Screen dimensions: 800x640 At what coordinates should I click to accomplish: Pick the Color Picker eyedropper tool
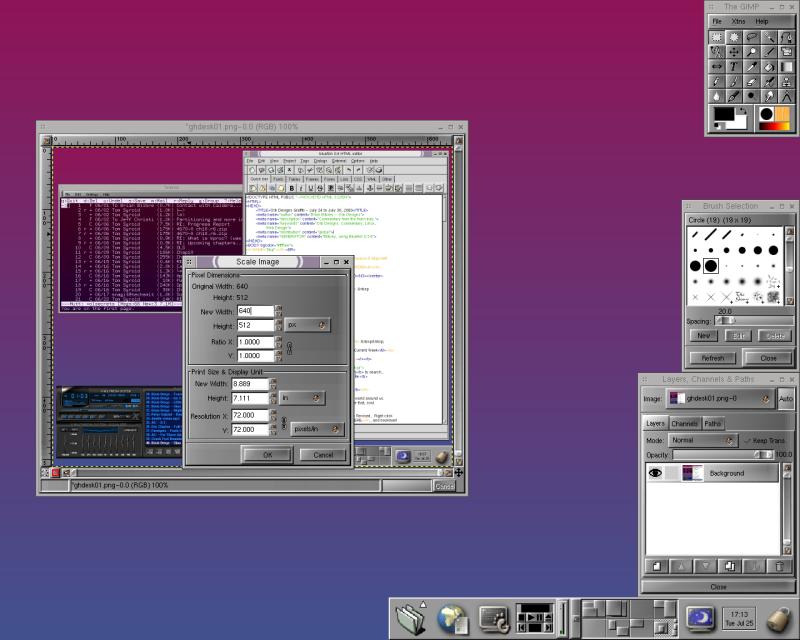click(752, 66)
